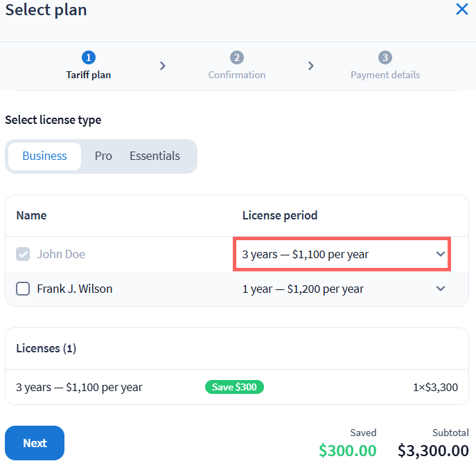Open John Doe's license period dropdown

click(342, 254)
